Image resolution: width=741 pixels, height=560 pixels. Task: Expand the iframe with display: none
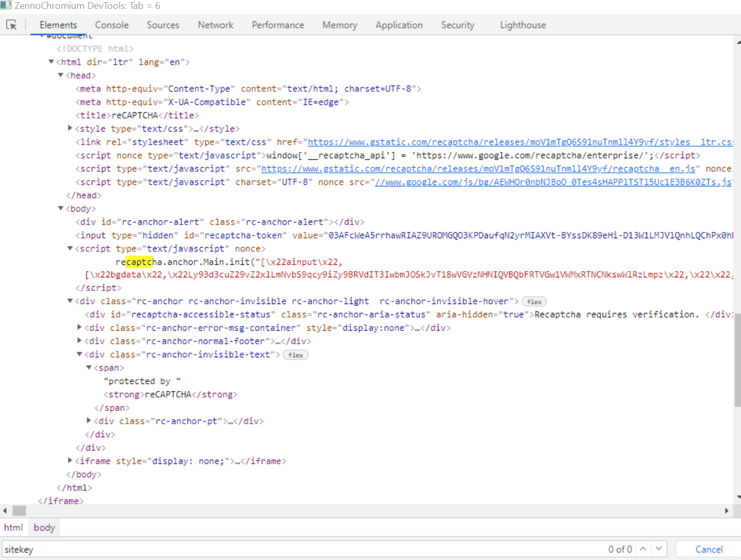coord(70,460)
